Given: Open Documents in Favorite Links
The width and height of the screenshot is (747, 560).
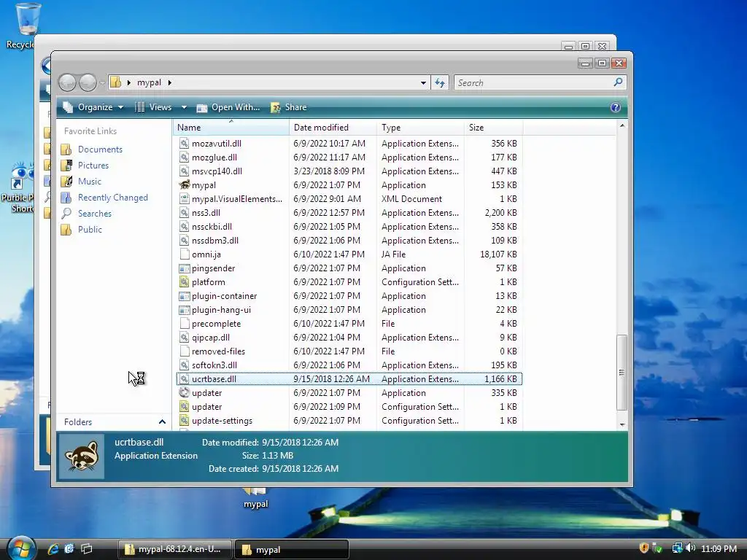Looking at the screenshot, I should coord(100,149).
